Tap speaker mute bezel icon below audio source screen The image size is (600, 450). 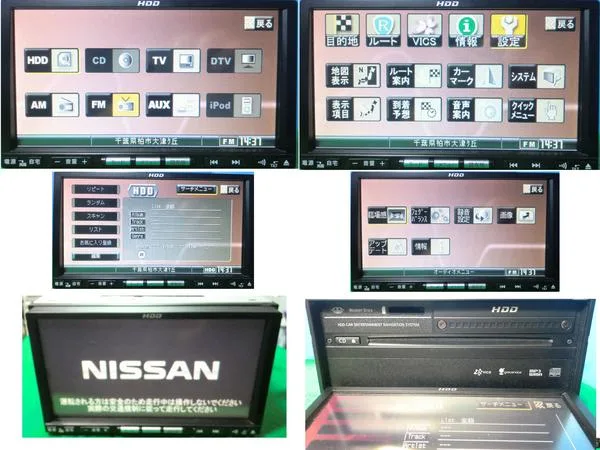click(x=262, y=162)
